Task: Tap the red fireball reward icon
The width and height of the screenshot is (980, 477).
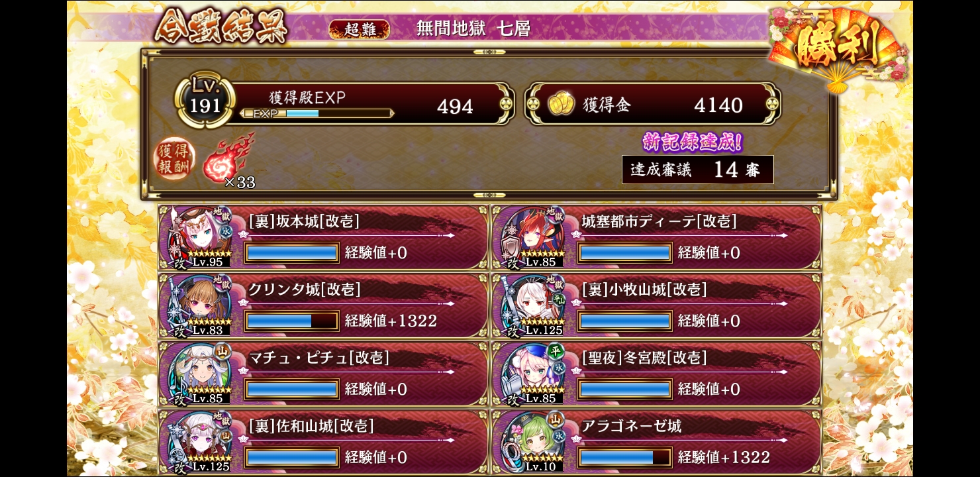Action: click(x=229, y=158)
